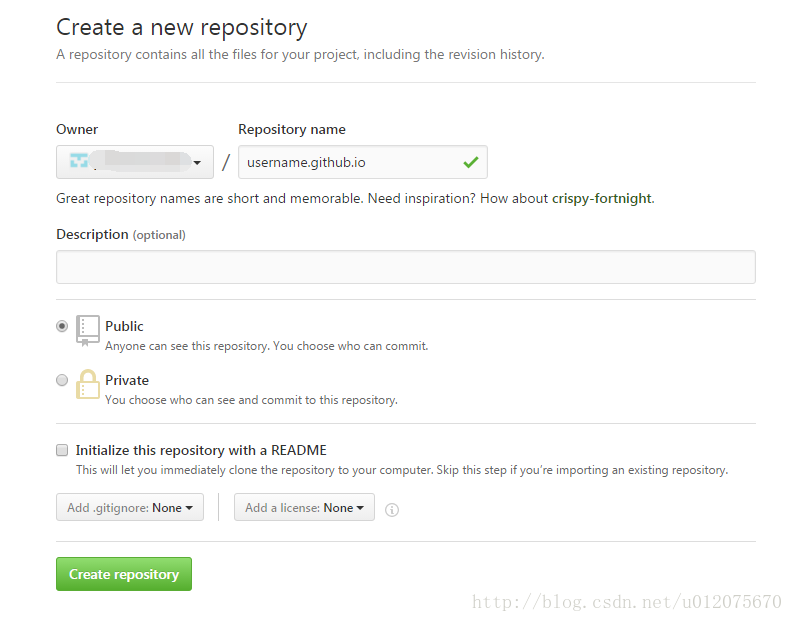Click the Repository name input field

363,162
